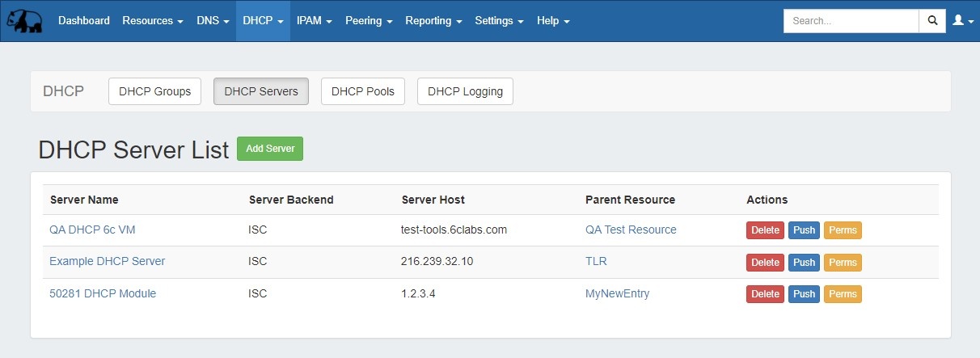The width and height of the screenshot is (980, 358).
Task: Delete the QA DHCP 6c VM server
Action: (x=765, y=230)
